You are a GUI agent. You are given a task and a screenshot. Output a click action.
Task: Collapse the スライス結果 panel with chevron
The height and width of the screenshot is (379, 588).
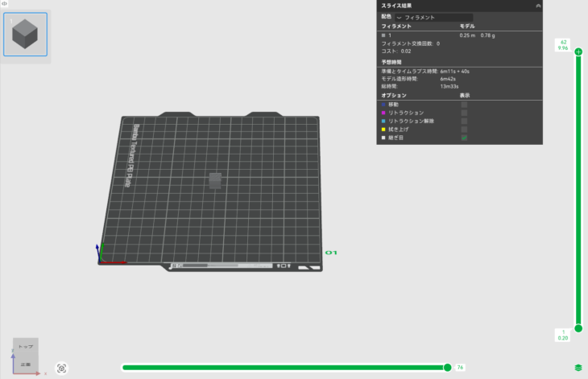point(538,5)
